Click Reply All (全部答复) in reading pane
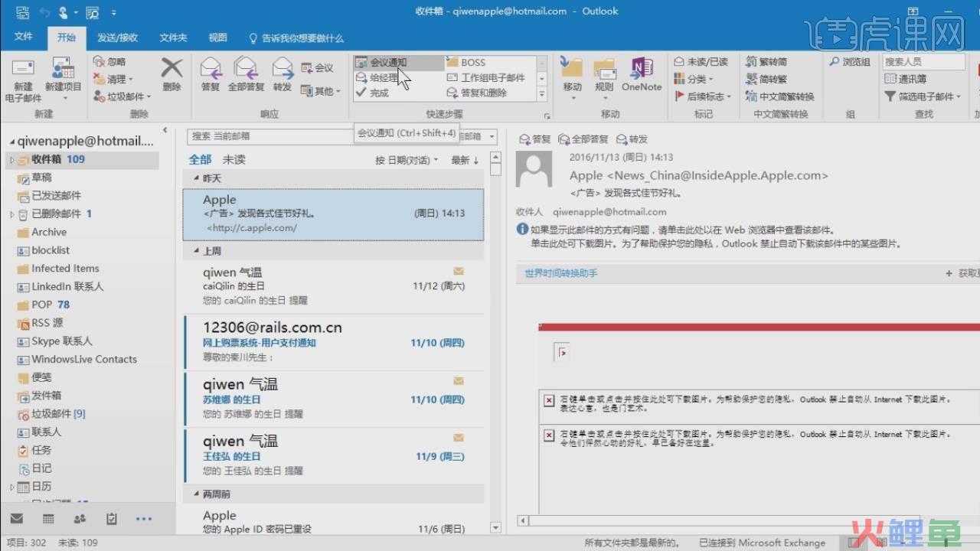Screen dimensions: 980x551 point(583,139)
